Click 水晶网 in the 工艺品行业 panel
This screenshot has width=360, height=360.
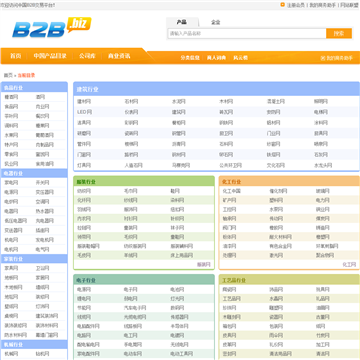pos(276,299)
